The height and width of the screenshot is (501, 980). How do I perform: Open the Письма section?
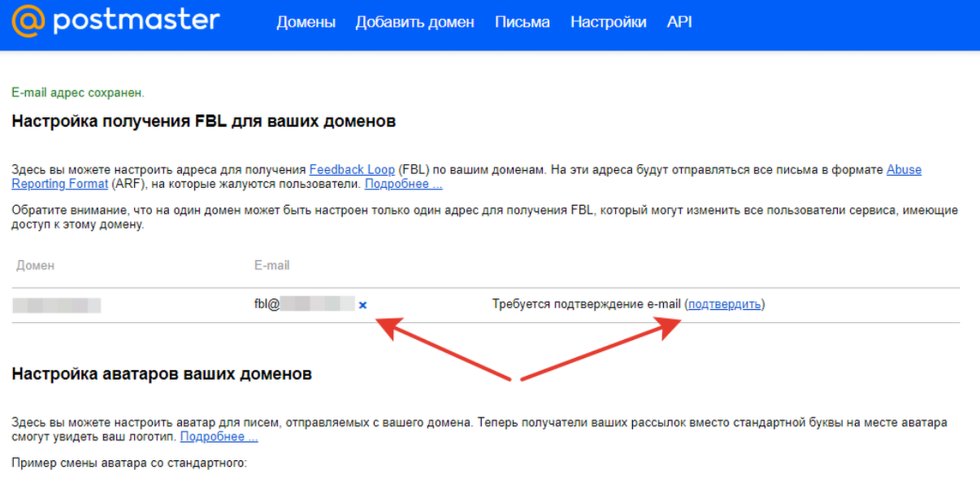coord(523,22)
